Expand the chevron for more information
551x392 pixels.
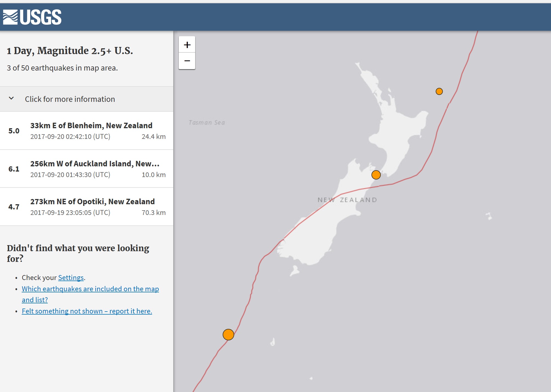[11, 98]
